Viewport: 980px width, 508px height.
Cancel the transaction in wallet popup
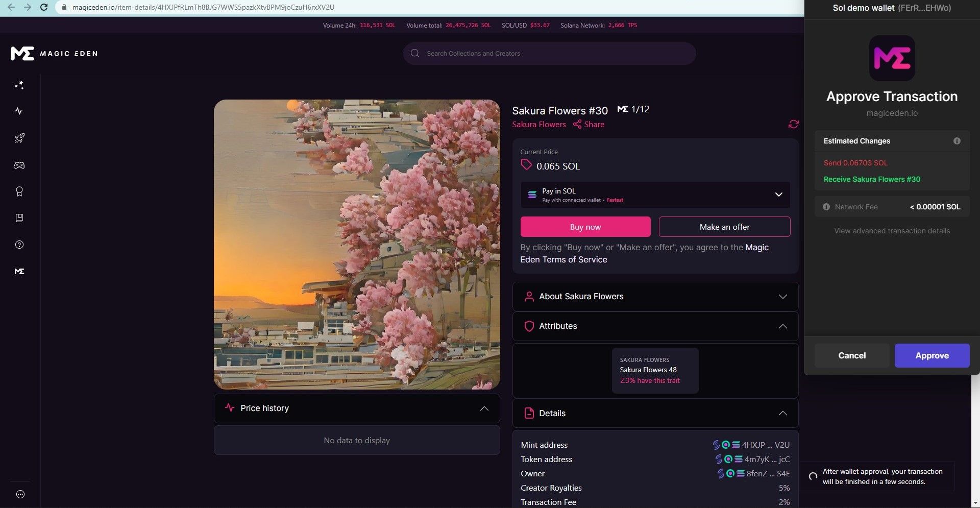851,355
